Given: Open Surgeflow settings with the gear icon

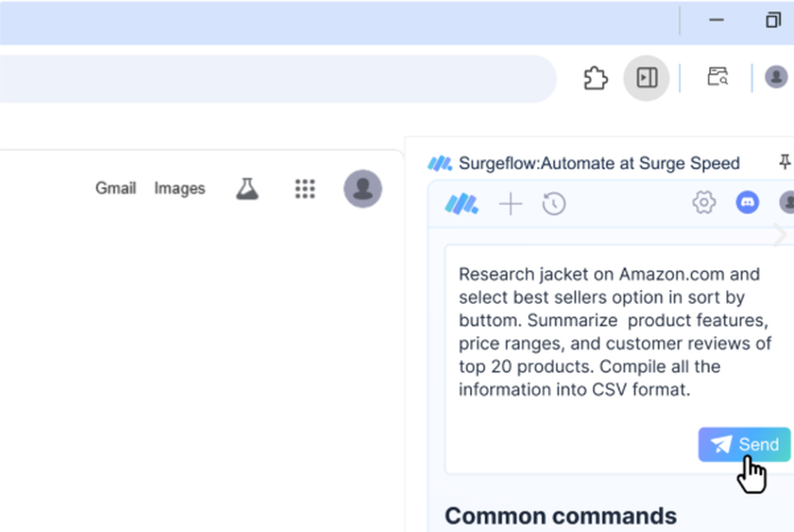Looking at the screenshot, I should tap(703, 202).
